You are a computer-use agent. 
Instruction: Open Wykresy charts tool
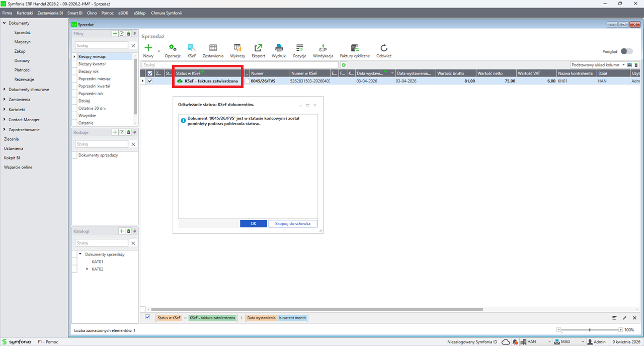pos(237,48)
